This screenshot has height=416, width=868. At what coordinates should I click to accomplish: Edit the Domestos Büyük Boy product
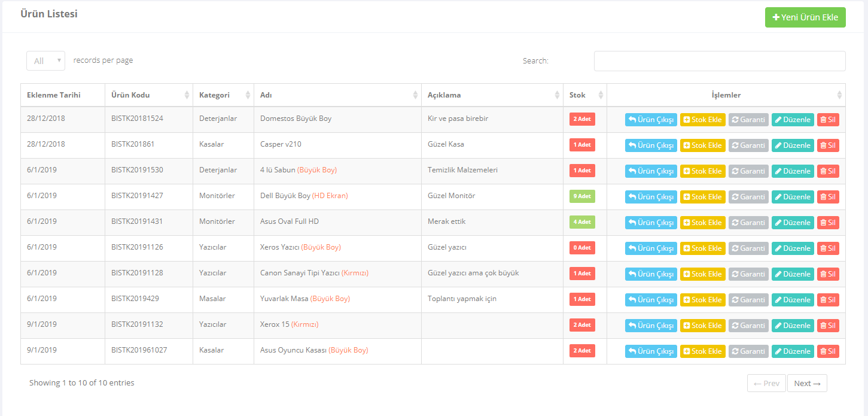click(x=793, y=120)
